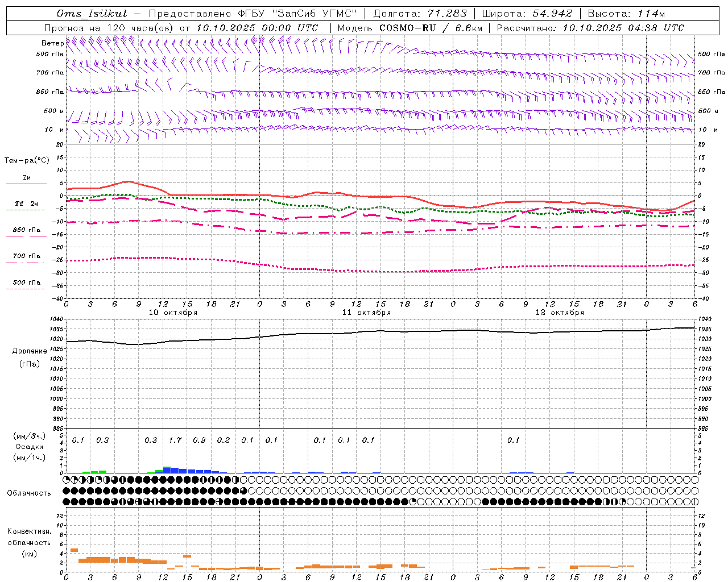Click the "Осадки" precipitation label

[30, 447]
